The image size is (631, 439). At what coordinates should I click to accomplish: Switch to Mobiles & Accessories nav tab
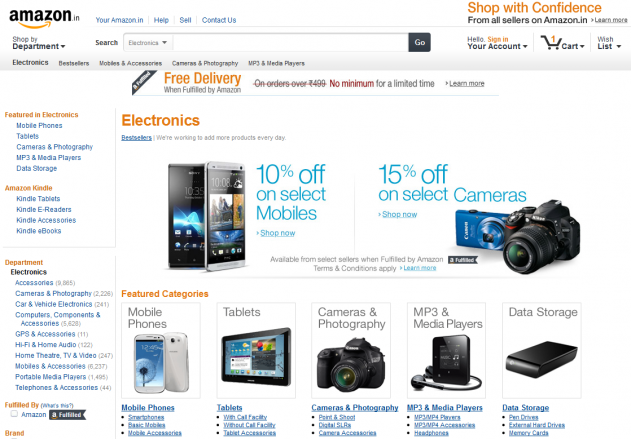(130, 64)
